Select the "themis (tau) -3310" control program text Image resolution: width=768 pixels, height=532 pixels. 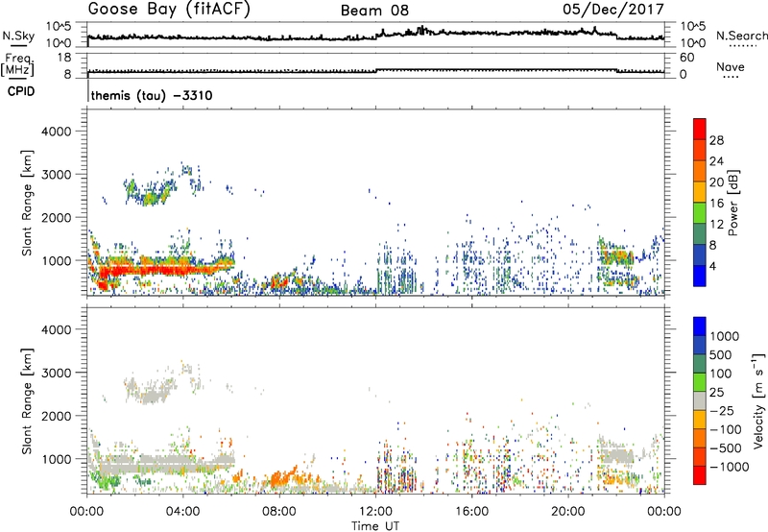click(152, 95)
